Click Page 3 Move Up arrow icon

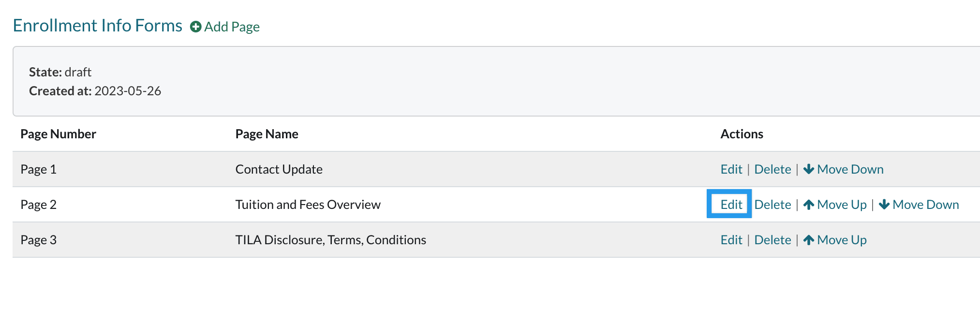[808, 240]
